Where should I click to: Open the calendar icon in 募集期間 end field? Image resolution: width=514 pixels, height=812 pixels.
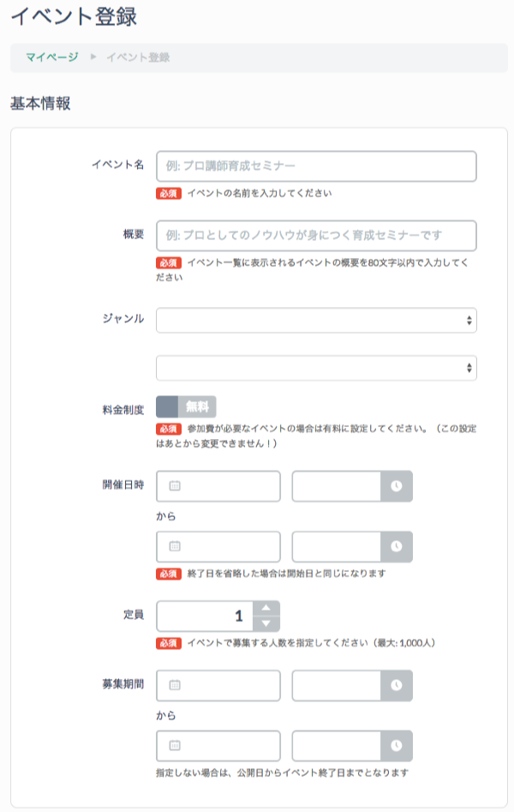point(175,746)
